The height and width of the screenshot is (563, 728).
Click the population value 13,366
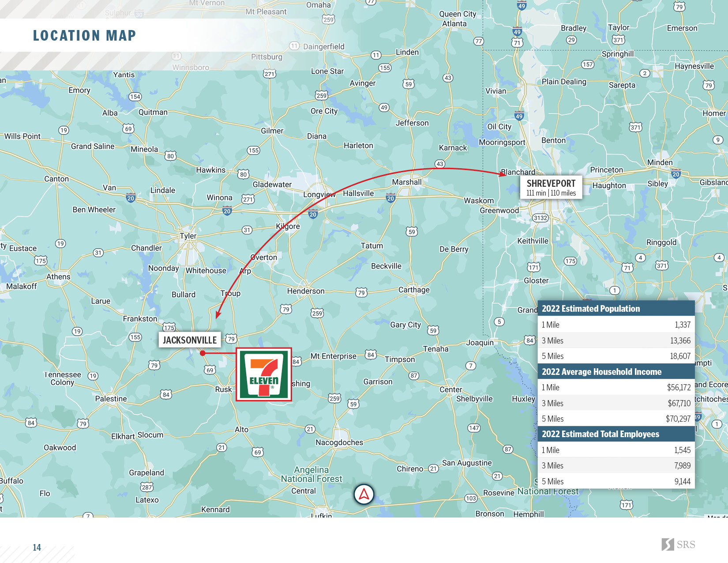pyautogui.click(x=680, y=340)
